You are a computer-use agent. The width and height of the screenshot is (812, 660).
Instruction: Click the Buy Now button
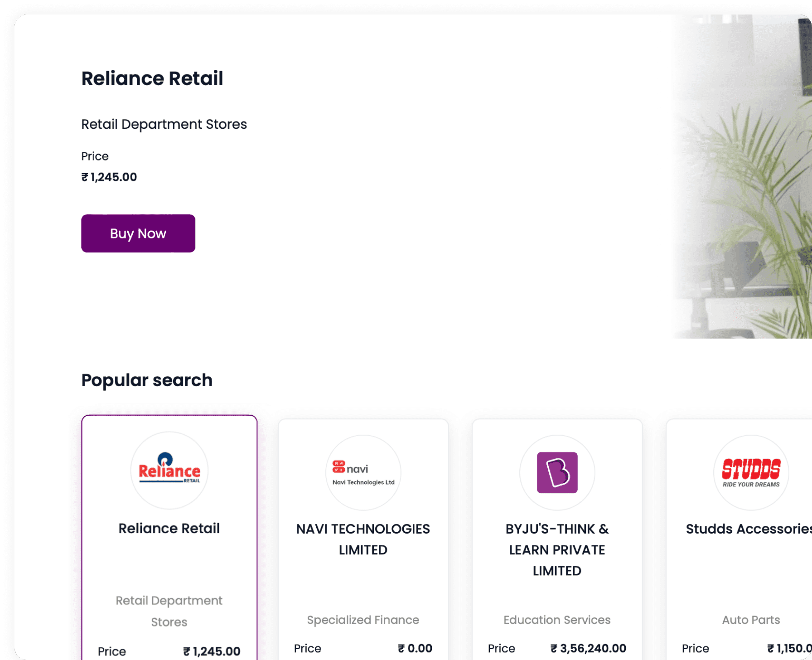(138, 233)
